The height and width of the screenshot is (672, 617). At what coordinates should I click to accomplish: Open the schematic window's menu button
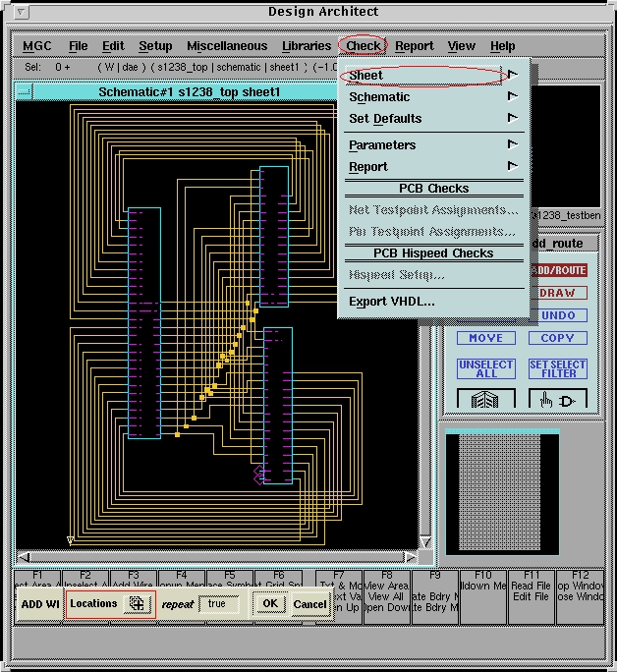coord(24,92)
